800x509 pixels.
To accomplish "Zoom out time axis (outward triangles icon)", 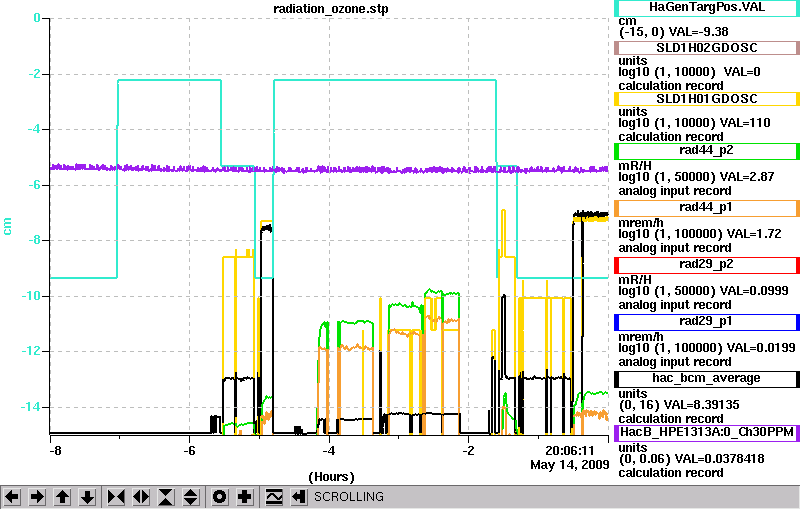I will pyautogui.click(x=141, y=497).
